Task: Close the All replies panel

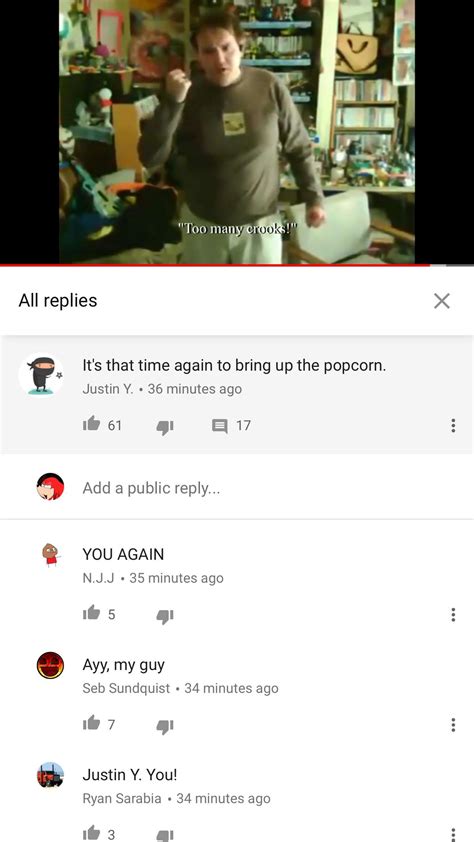Action: pos(442,301)
